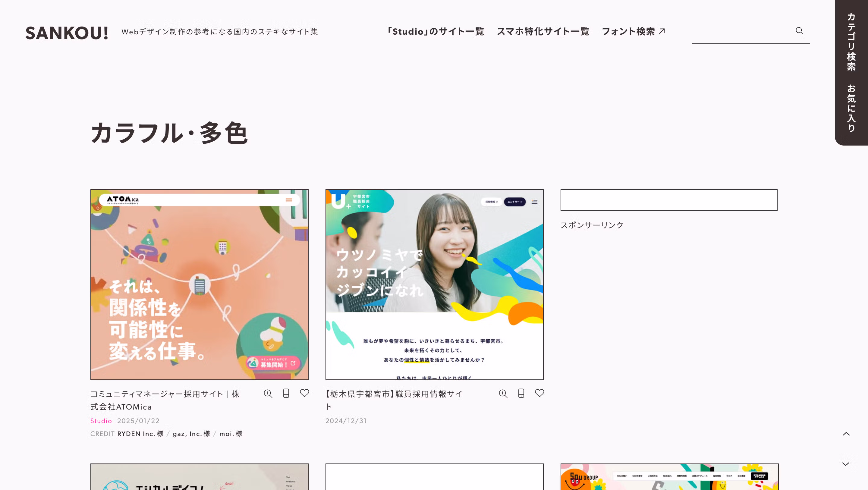
Task: Show mobile view of ATOMica site
Action: 286,393
